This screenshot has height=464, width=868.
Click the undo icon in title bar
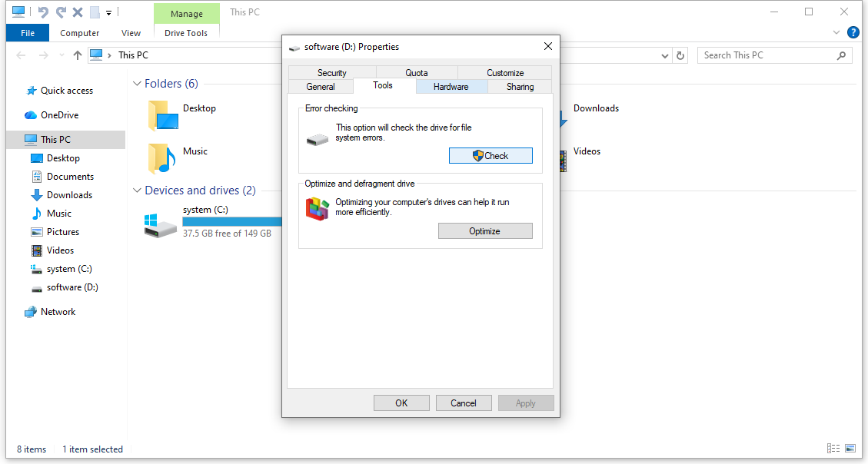[43, 12]
